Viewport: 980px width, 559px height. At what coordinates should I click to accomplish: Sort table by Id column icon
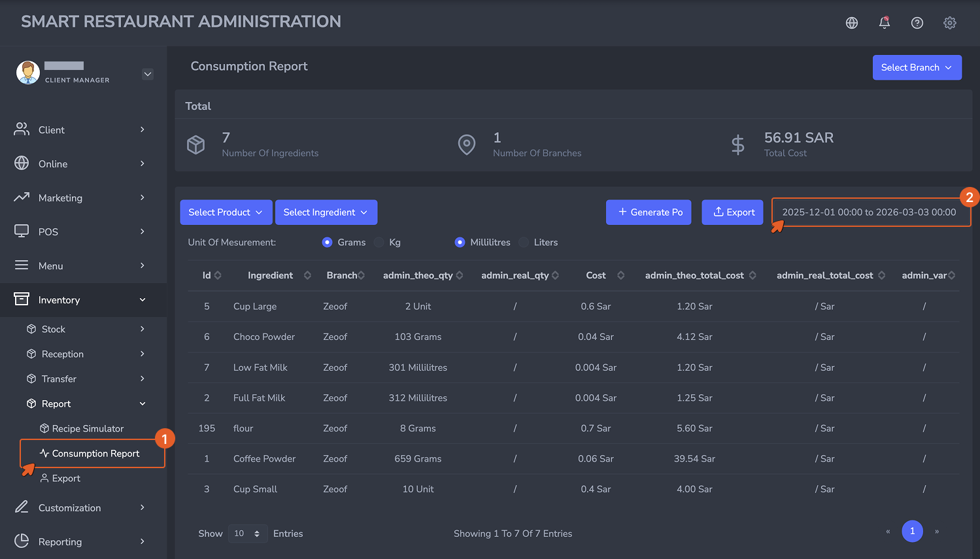point(218,275)
